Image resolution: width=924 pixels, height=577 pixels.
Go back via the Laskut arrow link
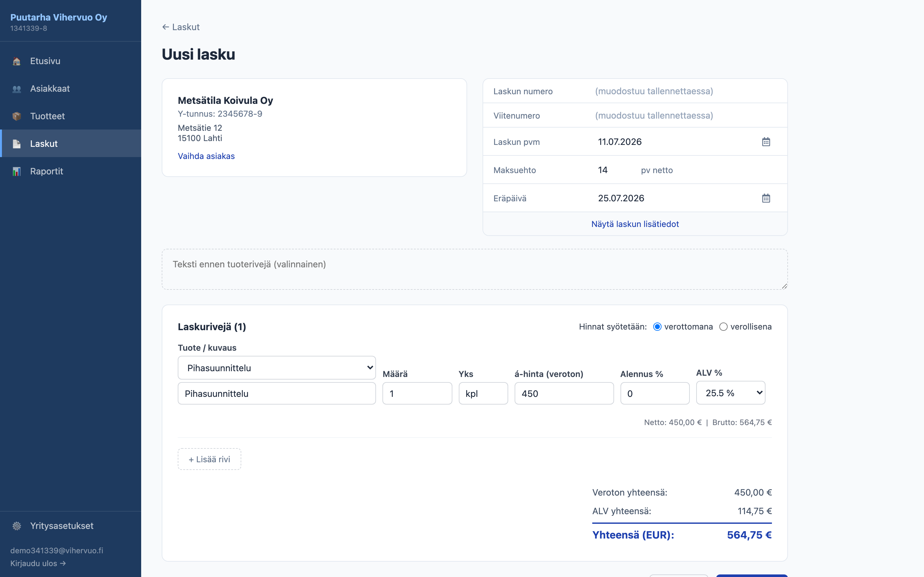(181, 27)
